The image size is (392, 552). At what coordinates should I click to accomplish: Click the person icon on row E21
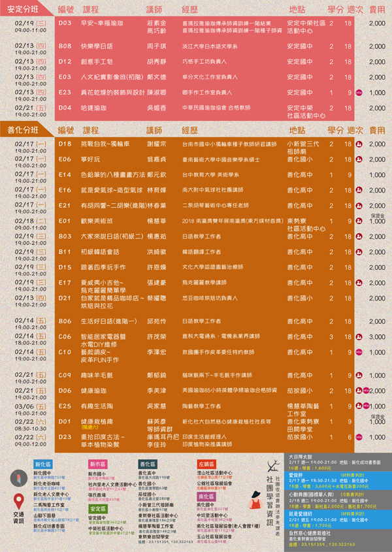[x=359, y=206]
